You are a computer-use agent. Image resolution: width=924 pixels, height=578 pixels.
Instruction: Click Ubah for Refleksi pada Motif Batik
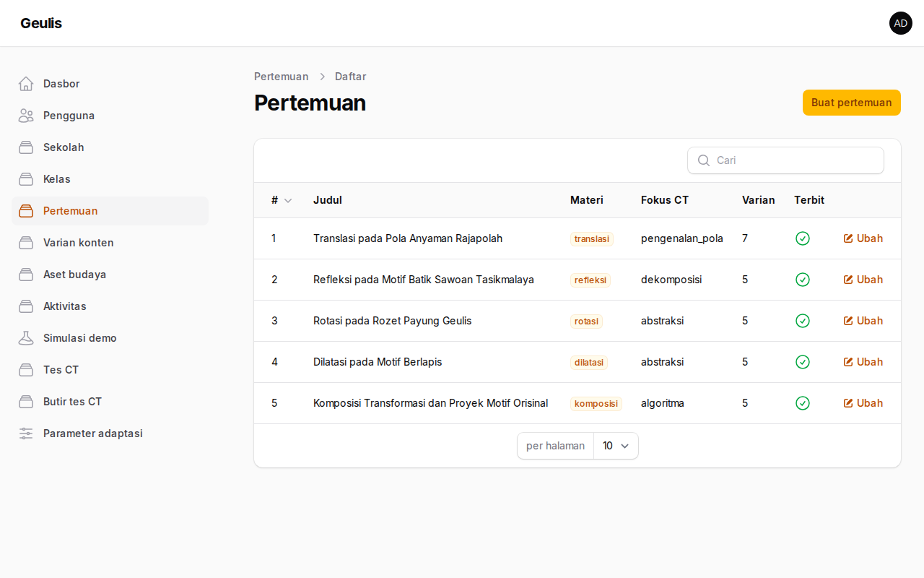pos(863,280)
